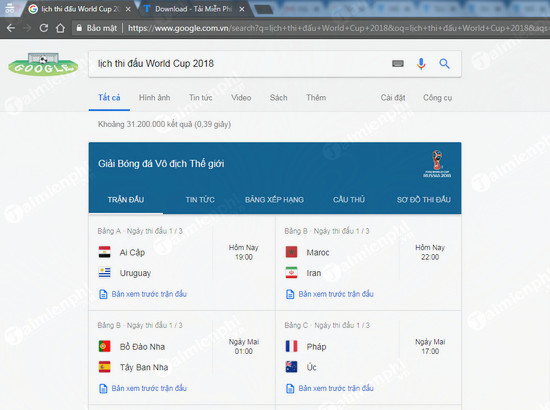Viewport: 550px width, 410px height.
Task: Open the Công cụ search tools
Action: point(437,98)
